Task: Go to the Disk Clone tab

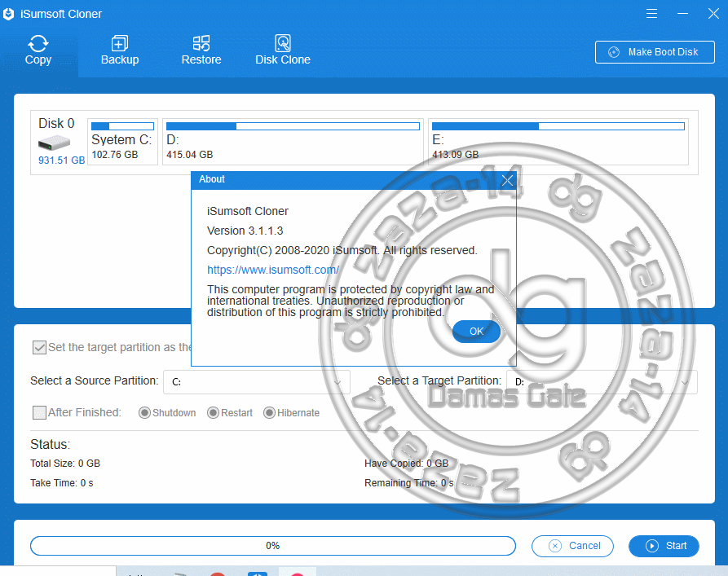Action: click(x=283, y=51)
